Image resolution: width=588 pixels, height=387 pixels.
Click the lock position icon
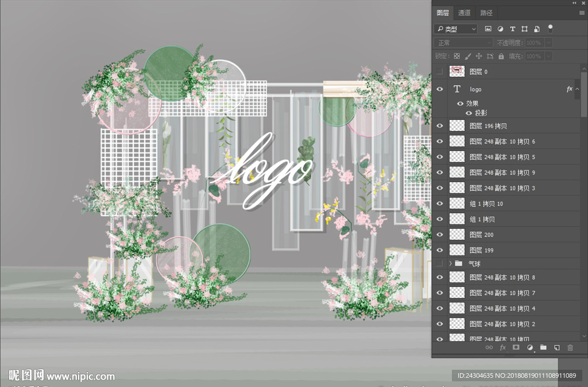478,56
